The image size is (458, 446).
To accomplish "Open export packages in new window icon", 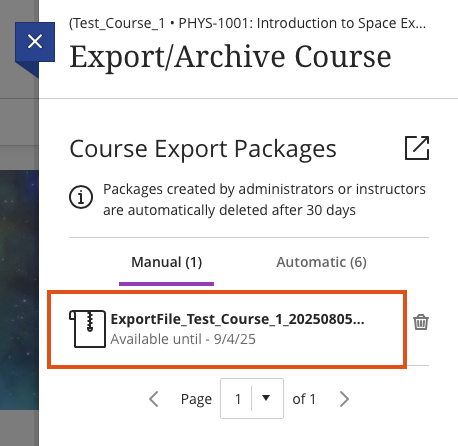I will click(x=417, y=148).
